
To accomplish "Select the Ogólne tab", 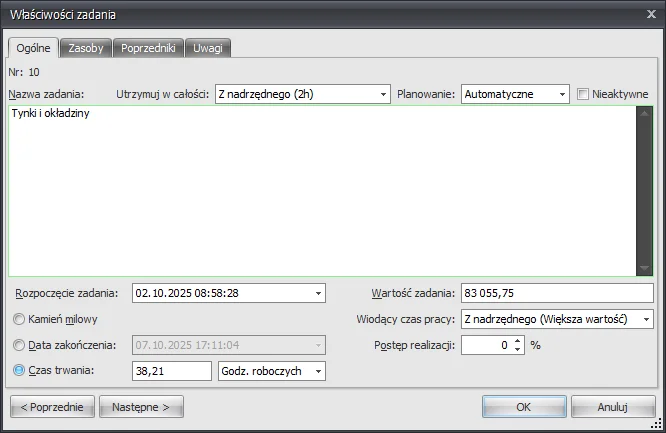I will coord(33,48).
